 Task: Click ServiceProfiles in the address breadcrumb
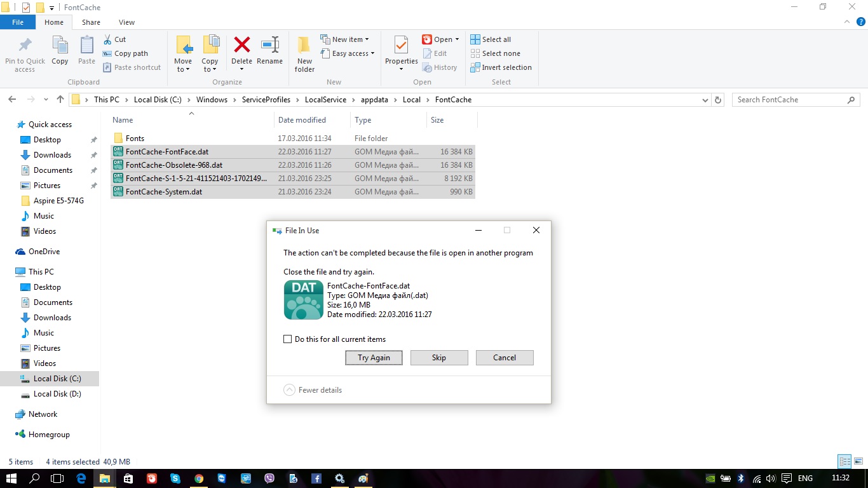(x=266, y=100)
